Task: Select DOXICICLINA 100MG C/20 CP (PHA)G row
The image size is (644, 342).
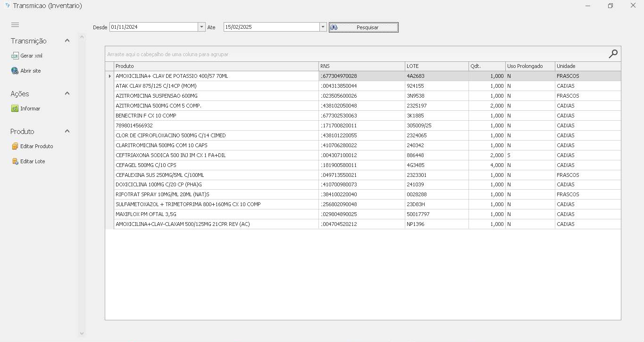Action: click(363, 184)
